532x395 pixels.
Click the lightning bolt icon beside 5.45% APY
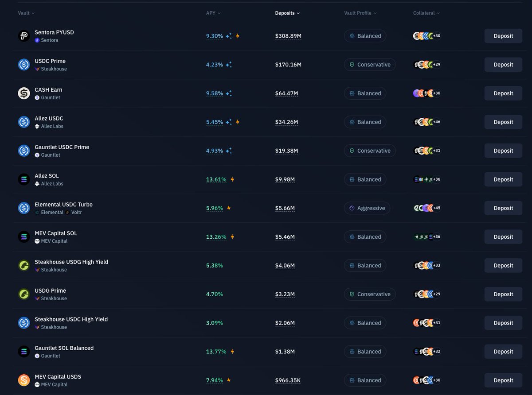238,122
